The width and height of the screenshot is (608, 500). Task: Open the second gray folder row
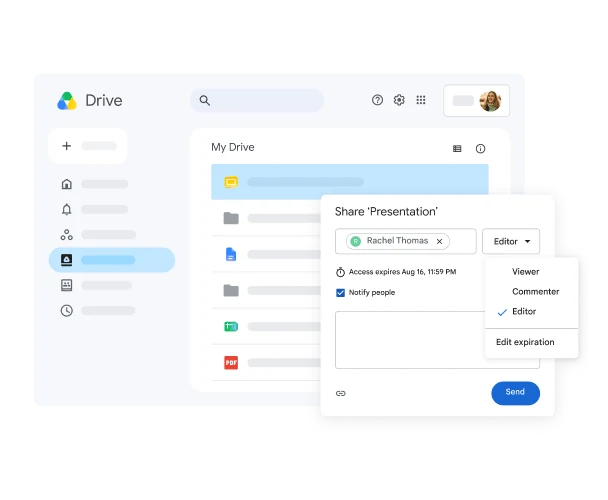click(266, 290)
